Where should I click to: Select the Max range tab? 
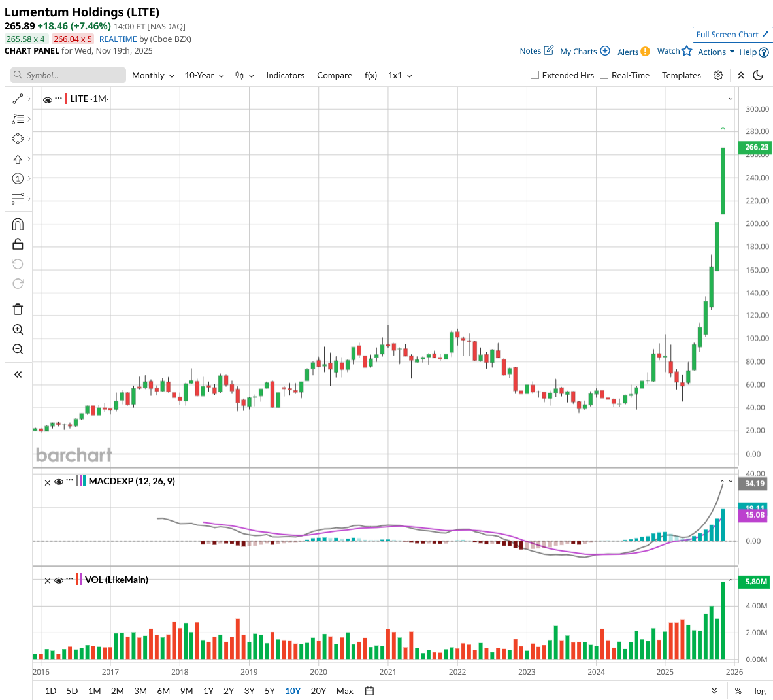point(344,691)
